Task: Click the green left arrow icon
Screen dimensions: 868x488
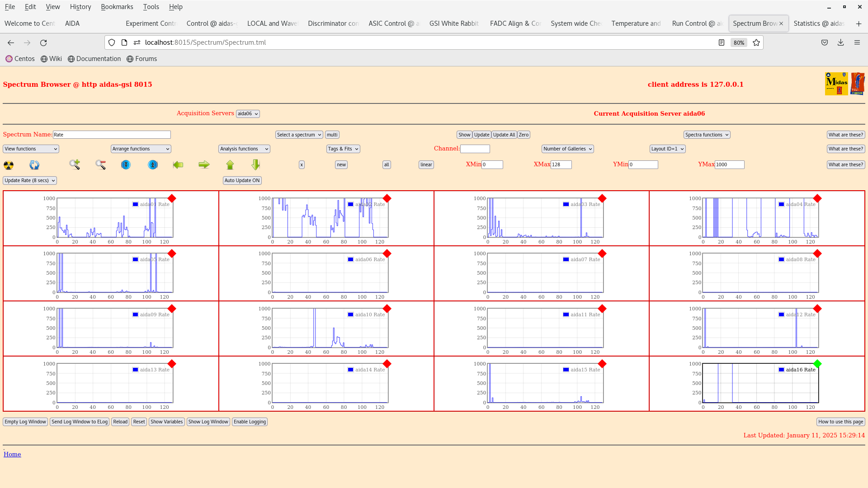Action: [178, 165]
